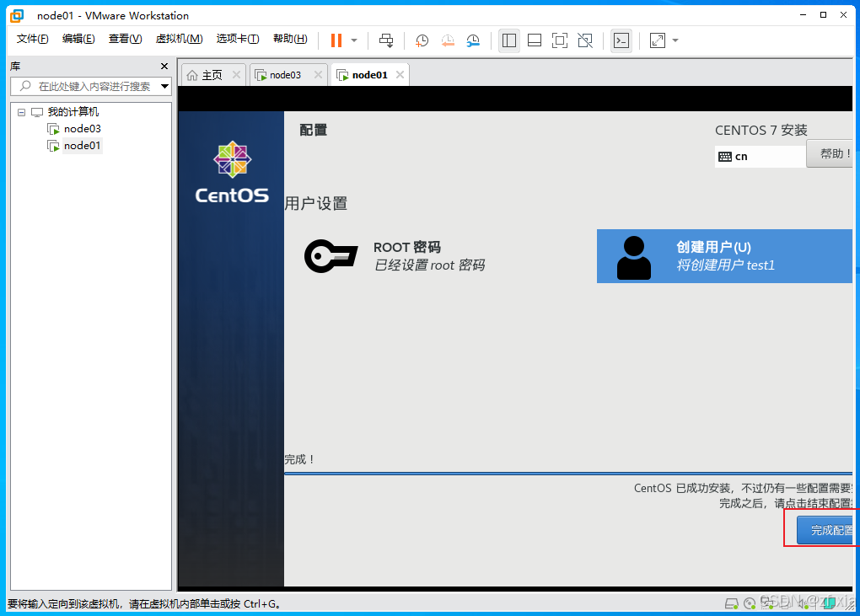Viewport: 860px width, 616px height.
Task: Open the ROOT 密码 settings
Action: pos(395,256)
